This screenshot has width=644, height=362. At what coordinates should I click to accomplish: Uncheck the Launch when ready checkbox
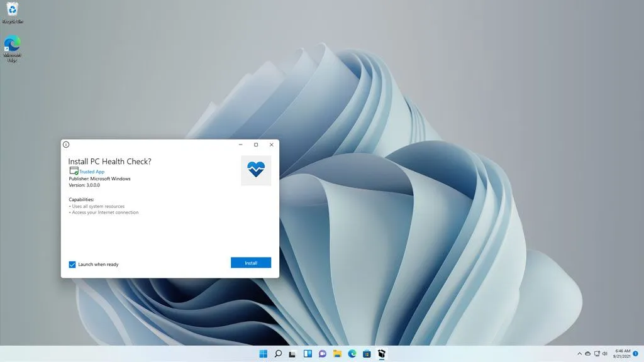(72, 265)
